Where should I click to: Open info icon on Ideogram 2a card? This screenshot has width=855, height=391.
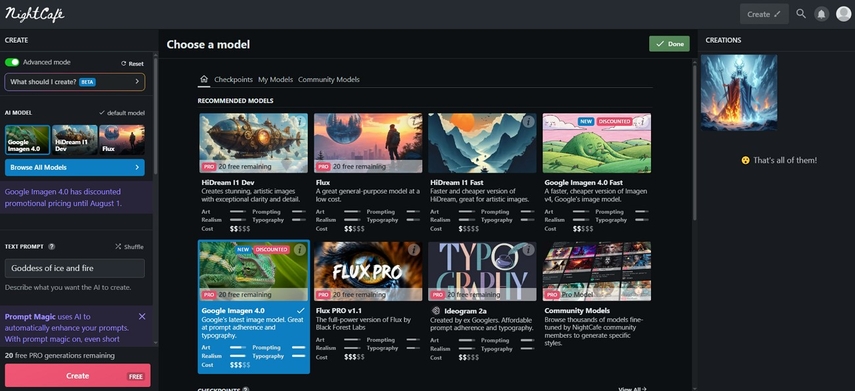(528, 250)
